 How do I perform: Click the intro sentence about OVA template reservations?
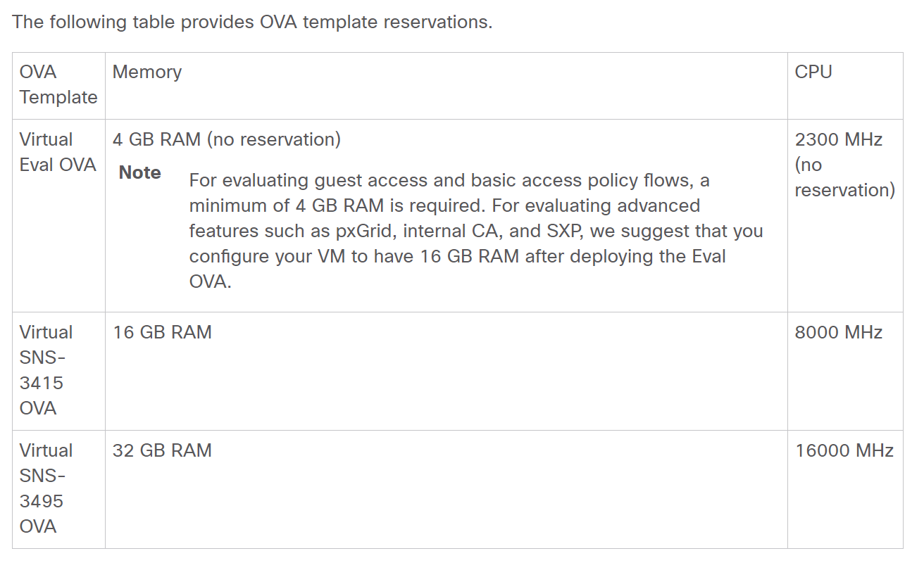click(252, 22)
